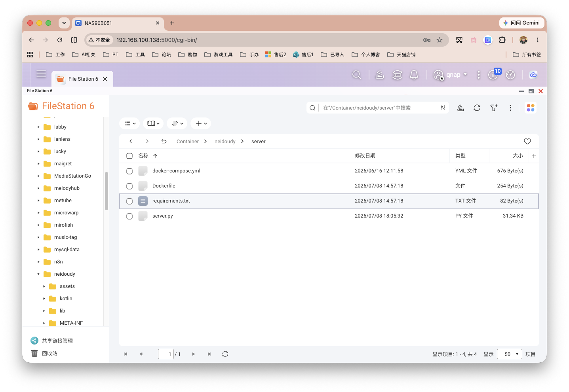569x392 pixels.
Task: Open the 50 items per page dropdown
Action: click(510, 354)
